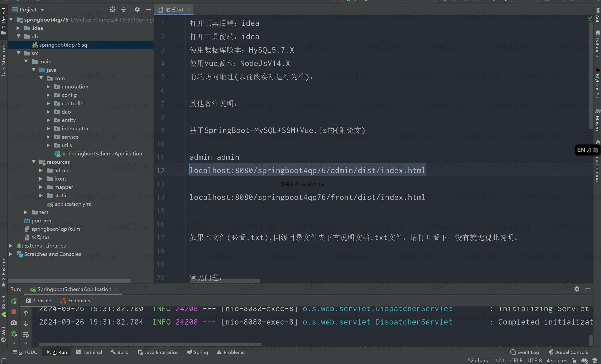Expand the annotation package
Viewport: 601px width, 364px height.
pyautogui.click(x=48, y=87)
